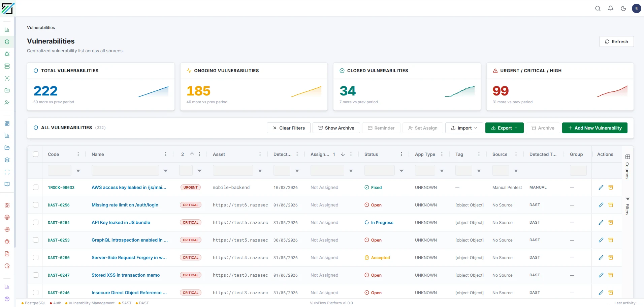This screenshot has width=644, height=307.
Task: Click the Refresh button
Action: coord(616,41)
